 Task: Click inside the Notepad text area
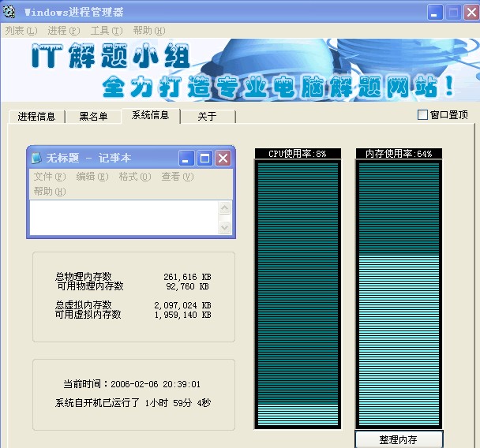point(124,218)
